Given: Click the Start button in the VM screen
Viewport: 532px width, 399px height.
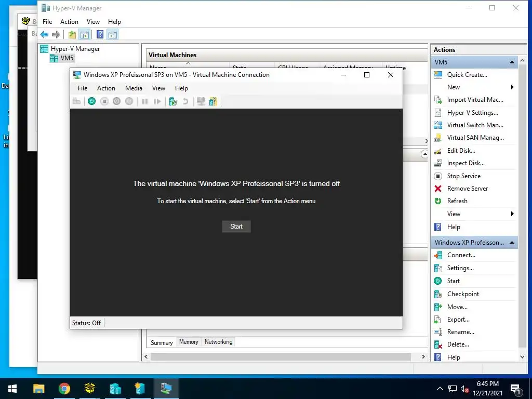Looking at the screenshot, I should click(x=236, y=227).
